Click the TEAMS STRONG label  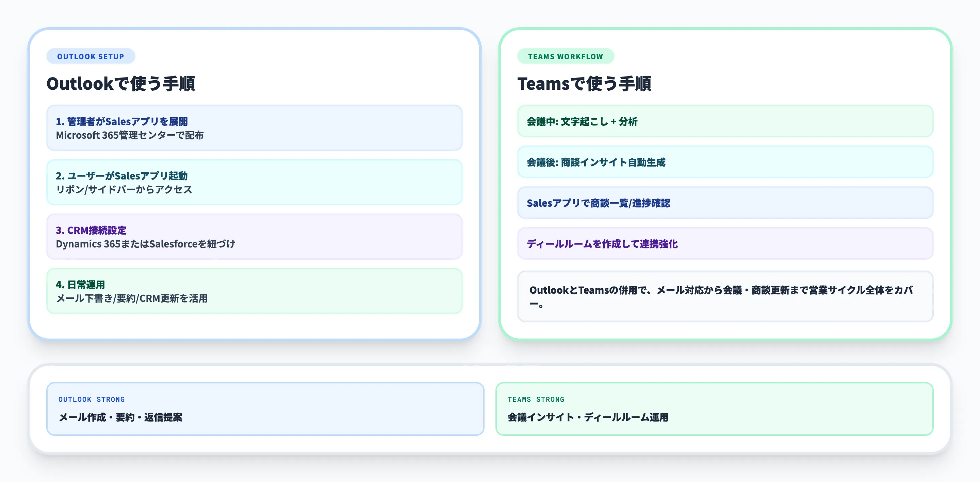coord(536,399)
